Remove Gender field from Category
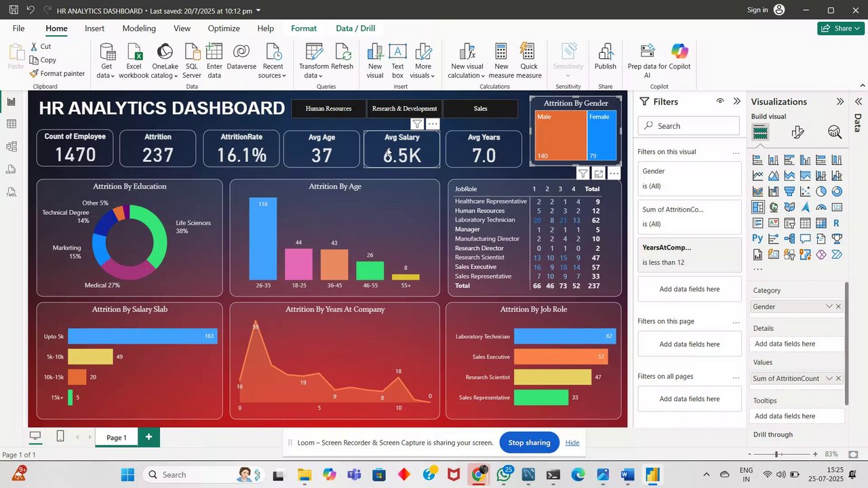 click(x=838, y=306)
